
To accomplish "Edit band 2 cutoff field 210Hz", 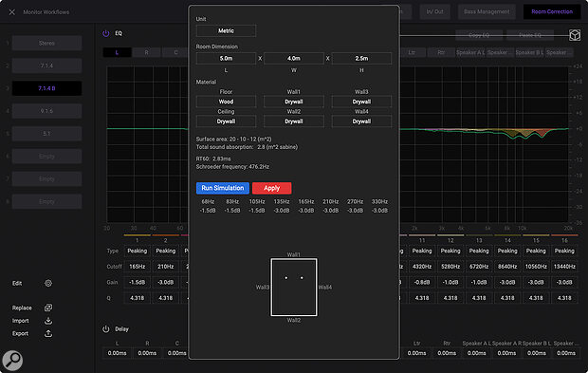I will point(166,267).
